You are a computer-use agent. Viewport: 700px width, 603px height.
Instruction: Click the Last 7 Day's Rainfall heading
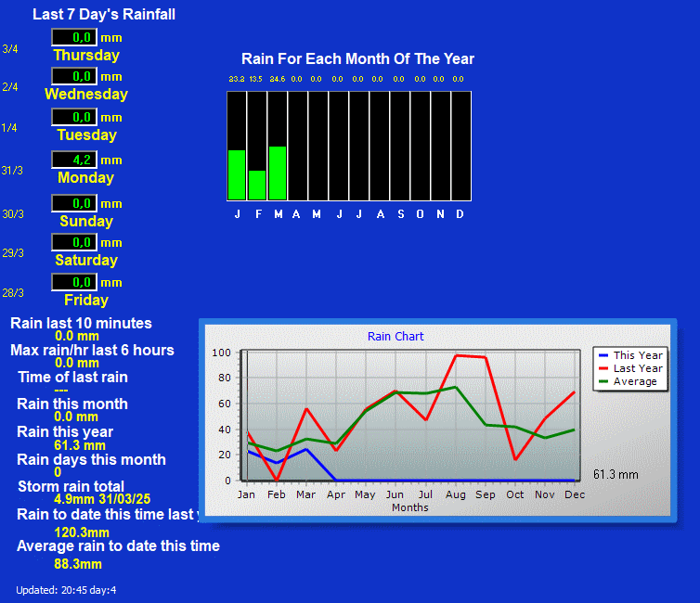click(104, 15)
